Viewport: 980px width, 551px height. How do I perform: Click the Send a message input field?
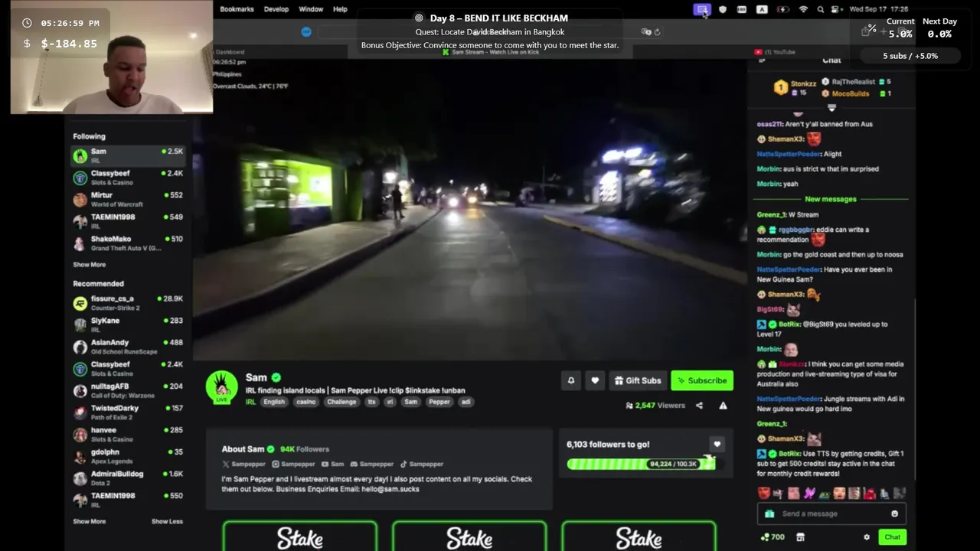click(x=832, y=514)
